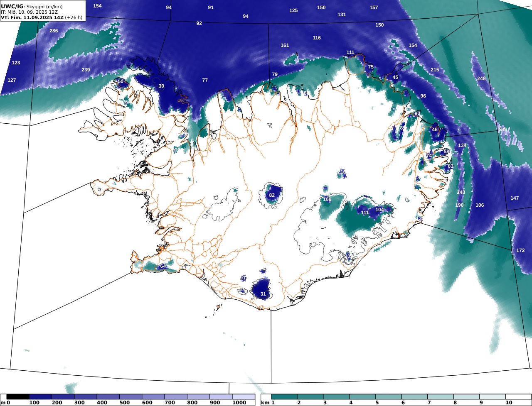Click the visibility value 64 on the map
This screenshot has width=532, height=406.
[163, 266]
